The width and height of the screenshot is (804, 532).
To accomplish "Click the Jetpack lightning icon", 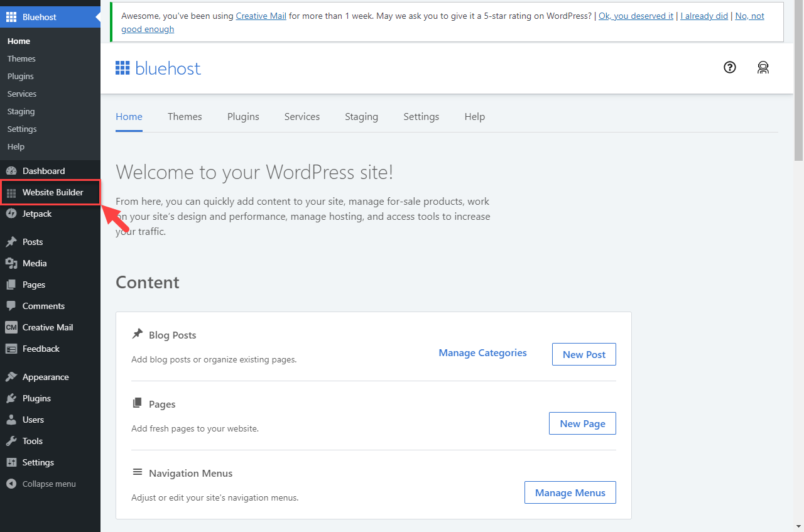I will [11, 214].
